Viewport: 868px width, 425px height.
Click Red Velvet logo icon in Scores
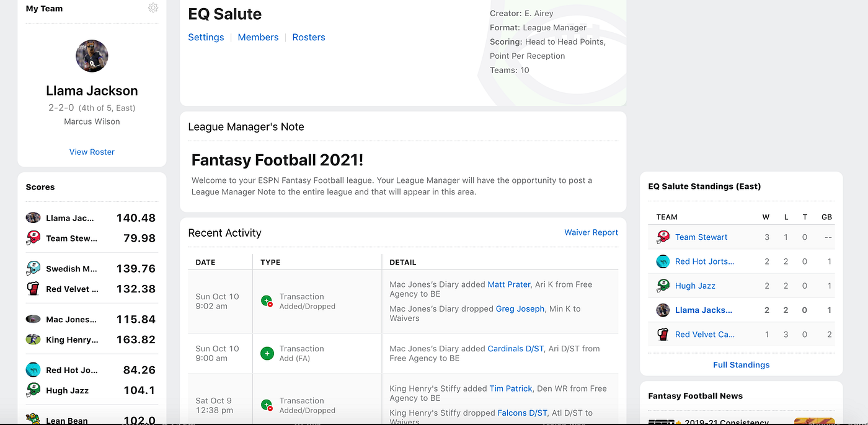[x=33, y=289]
